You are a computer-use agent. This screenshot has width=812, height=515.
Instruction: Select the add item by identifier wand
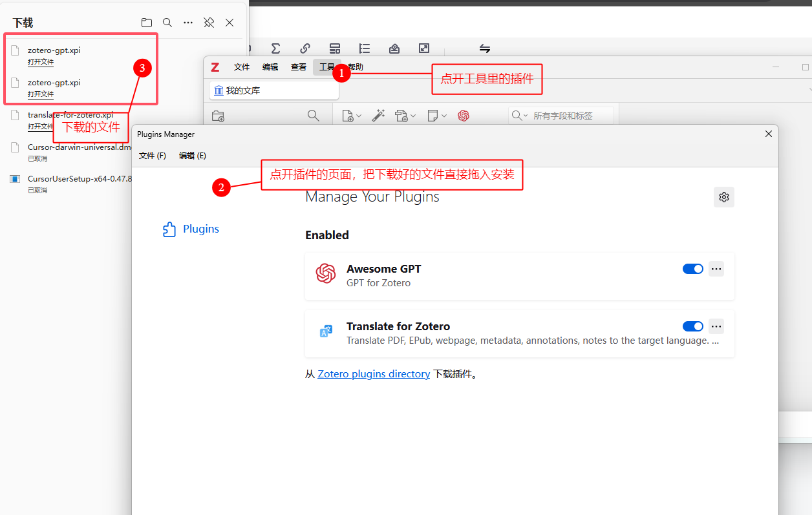379,115
